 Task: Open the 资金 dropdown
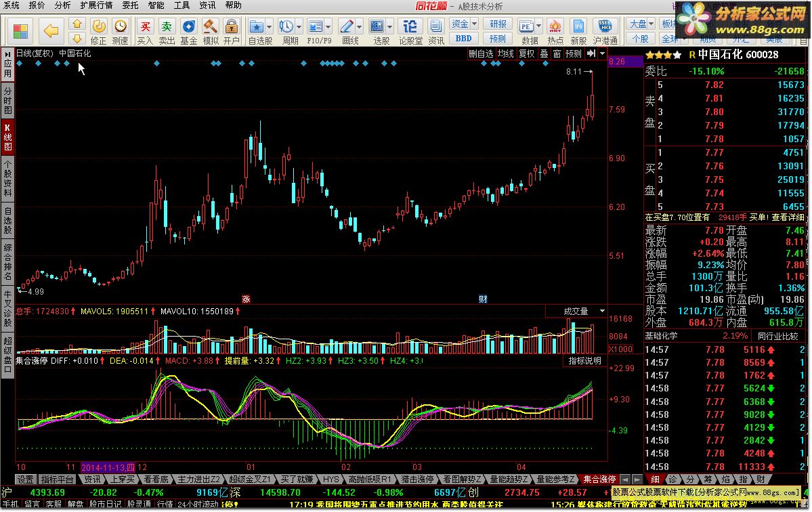[464, 24]
